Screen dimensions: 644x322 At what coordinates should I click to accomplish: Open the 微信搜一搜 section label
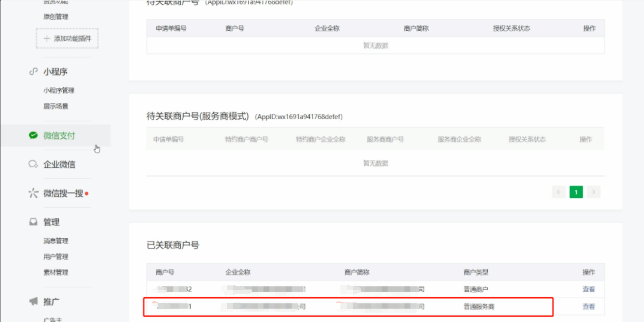(x=63, y=194)
